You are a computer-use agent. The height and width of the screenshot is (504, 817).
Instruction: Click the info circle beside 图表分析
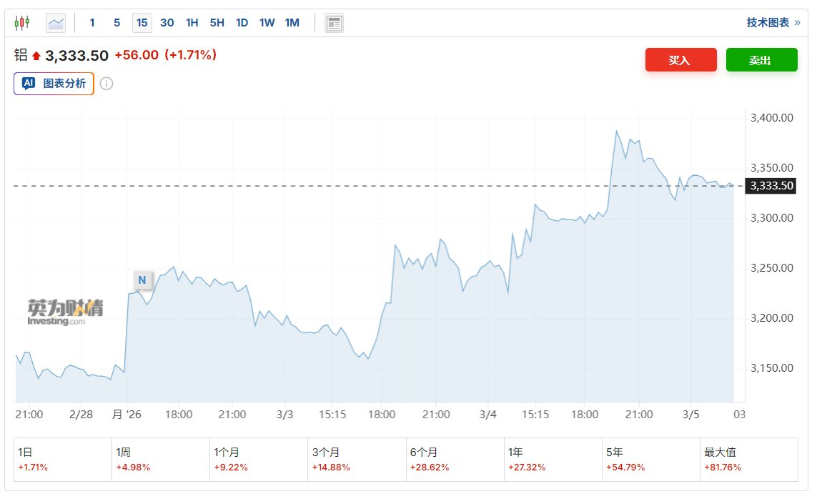tap(106, 84)
